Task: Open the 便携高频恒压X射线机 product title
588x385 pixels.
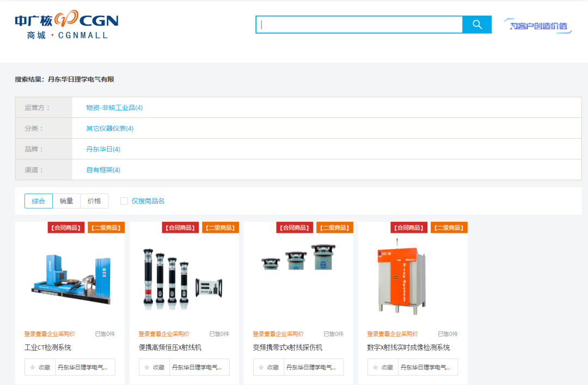Action: click(x=170, y=347)
